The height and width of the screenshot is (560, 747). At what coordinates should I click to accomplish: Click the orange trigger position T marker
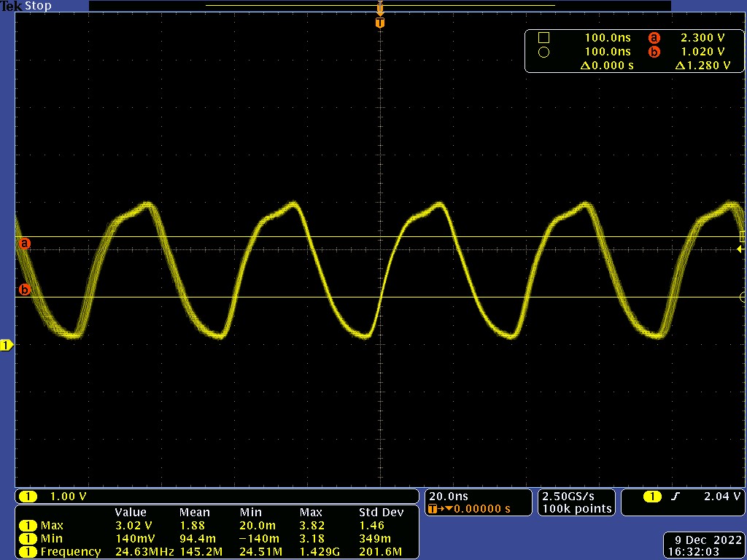(379, 23)
